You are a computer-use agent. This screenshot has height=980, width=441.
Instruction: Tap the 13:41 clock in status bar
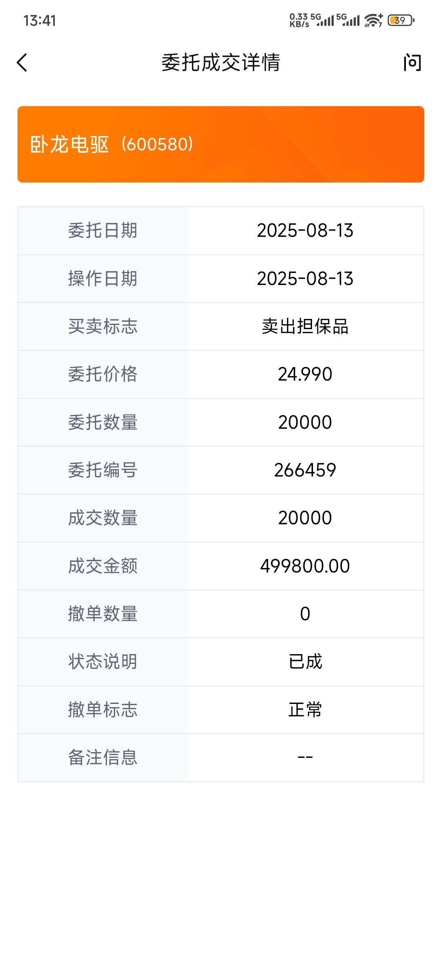tap(40, 20)
